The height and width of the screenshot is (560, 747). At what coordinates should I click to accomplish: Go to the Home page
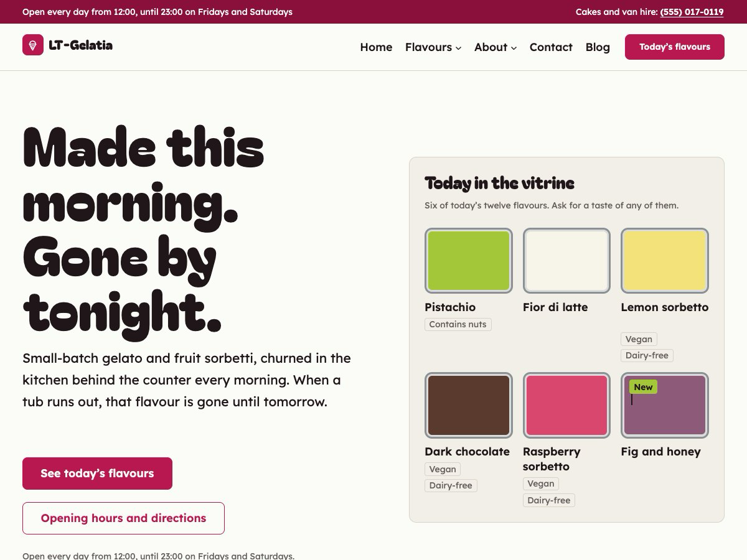tap(376, 47)
